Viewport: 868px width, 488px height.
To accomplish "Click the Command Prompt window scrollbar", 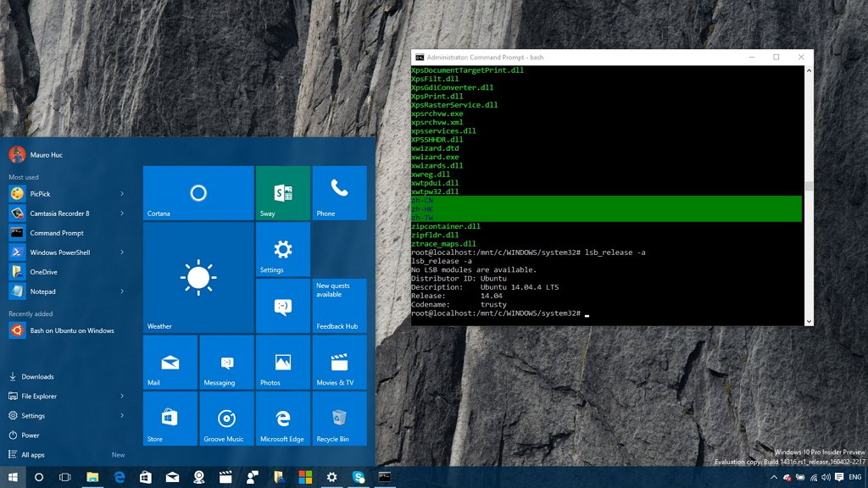I will click(x=809, y=186).
